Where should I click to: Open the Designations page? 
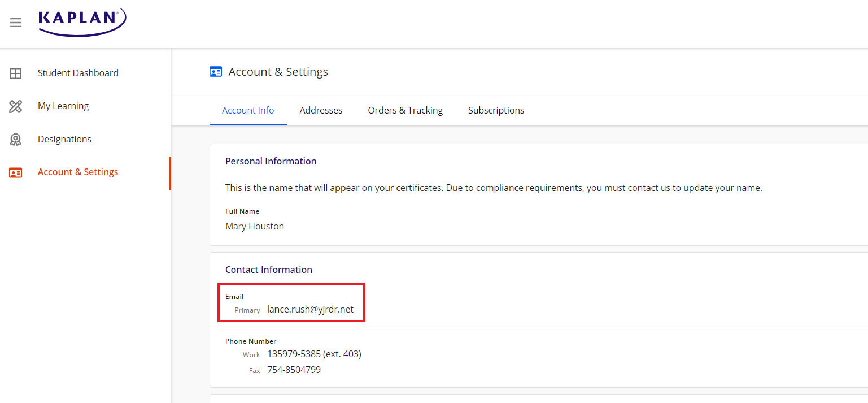(64, 138)
